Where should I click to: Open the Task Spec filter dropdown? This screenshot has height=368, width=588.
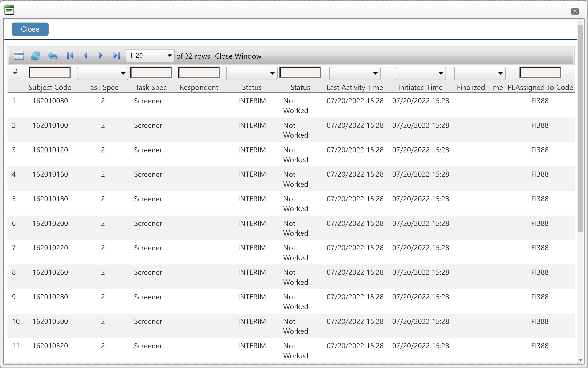tap(102, 73)
